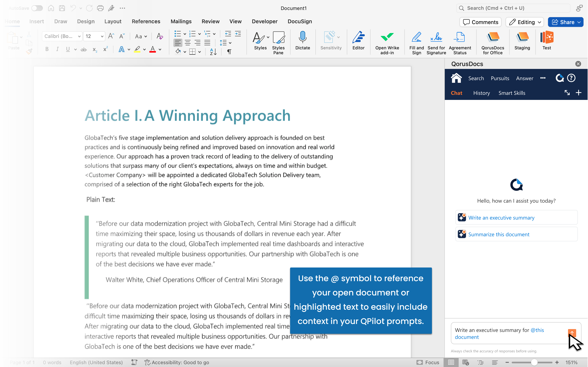The width and height of the screenshot is (588, 367).
Task: Adjust the zoom slider
Action: pyautogui.click(x=534, y=362)
